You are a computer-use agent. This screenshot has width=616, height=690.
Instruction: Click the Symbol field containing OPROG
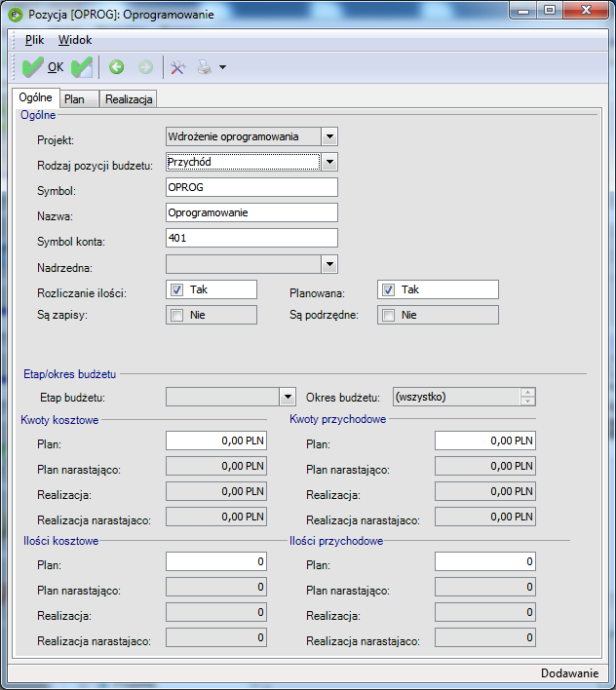[251, 187]
